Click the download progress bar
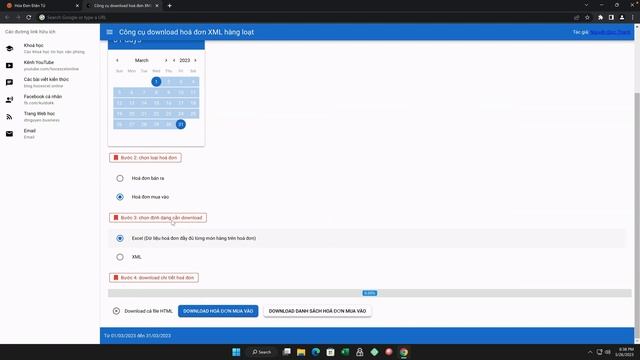This screenshot has height=360, width=640. click(x=370, y=293)
